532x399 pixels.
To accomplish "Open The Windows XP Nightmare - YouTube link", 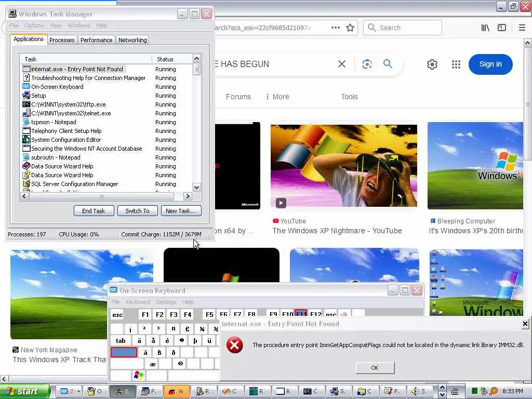I will pos(337,231).
